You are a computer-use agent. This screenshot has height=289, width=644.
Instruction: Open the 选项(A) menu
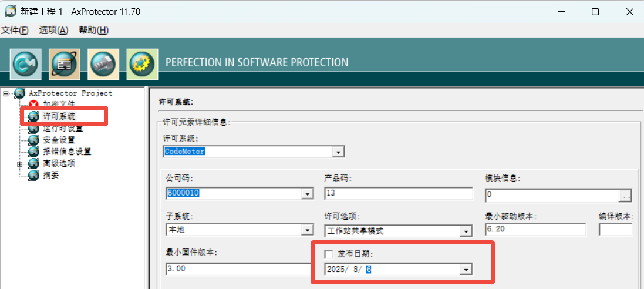pos(54,30)
